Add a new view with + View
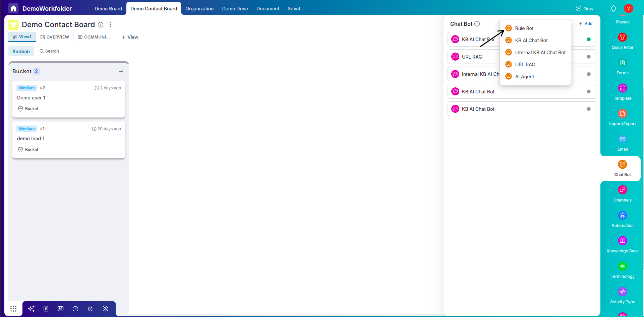 point(130,37)
